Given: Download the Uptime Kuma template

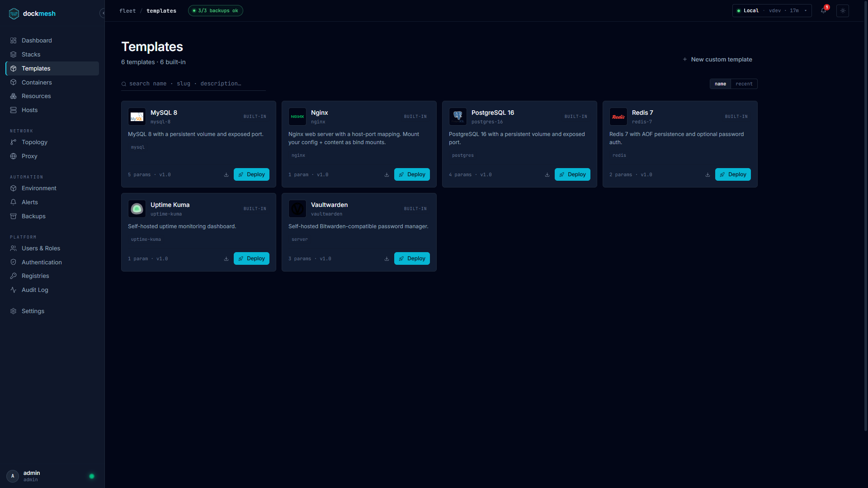Looking at the screenshot, I should 226,259.
